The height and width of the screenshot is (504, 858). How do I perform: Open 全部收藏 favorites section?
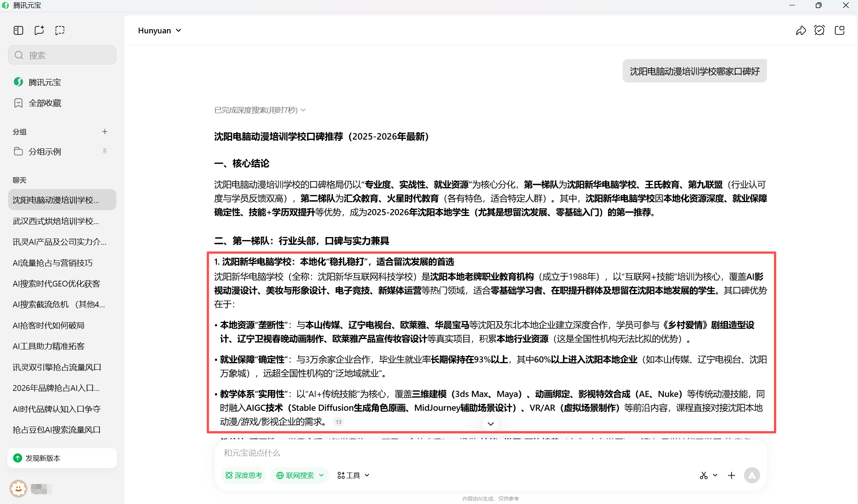[x=45, y=103]
